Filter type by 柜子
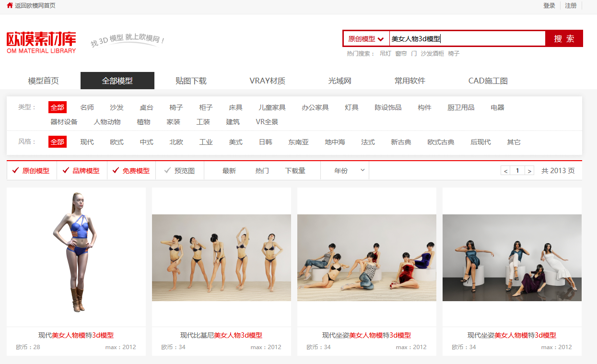 click(x=206, y=107)
